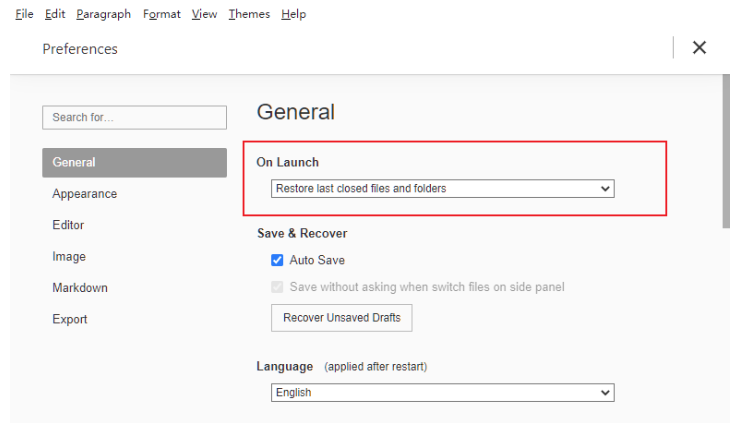The image size is (730, 423).
Task: Open the Format menu
Action: [x=161, y=14]
